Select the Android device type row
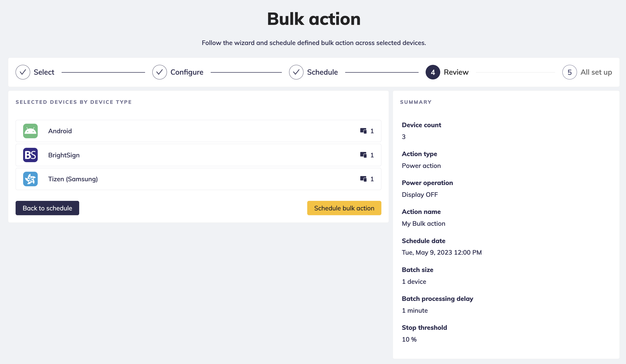 198,131
